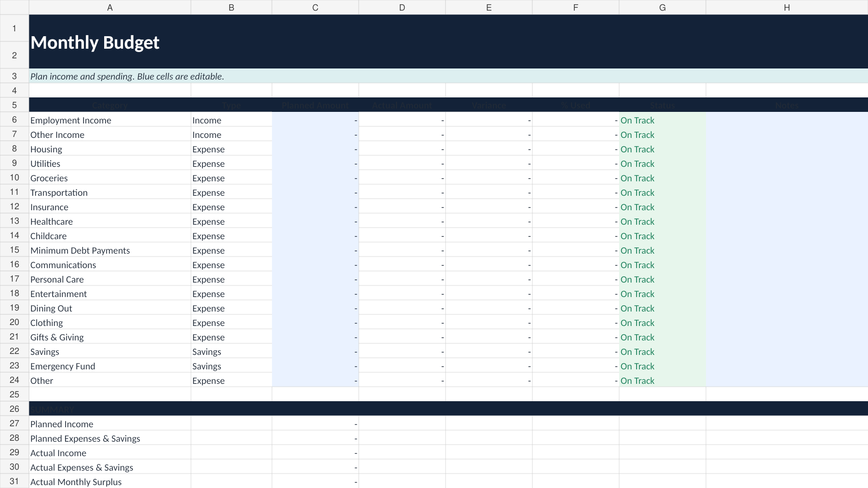This screenshot has height=488, width=868.
Task: Click the Gifts & Giving category cell
Action: [110, 337]
